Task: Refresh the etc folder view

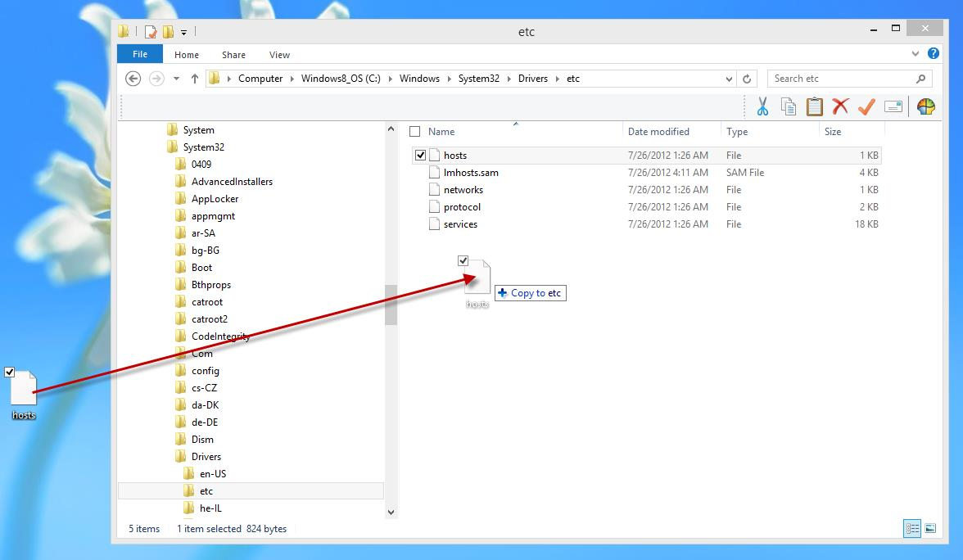Action: coord(747,79)
